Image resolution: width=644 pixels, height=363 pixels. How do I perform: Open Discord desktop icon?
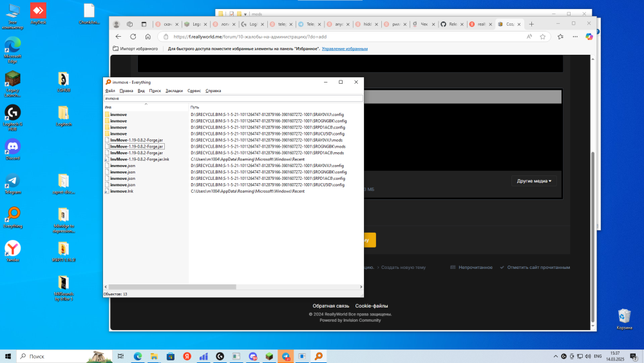(x=12, y=149)
